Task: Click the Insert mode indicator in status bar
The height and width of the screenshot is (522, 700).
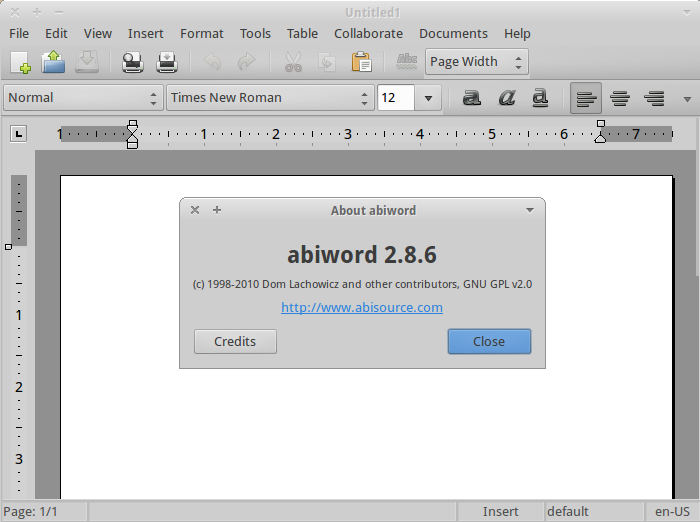Action: [500, 511]
